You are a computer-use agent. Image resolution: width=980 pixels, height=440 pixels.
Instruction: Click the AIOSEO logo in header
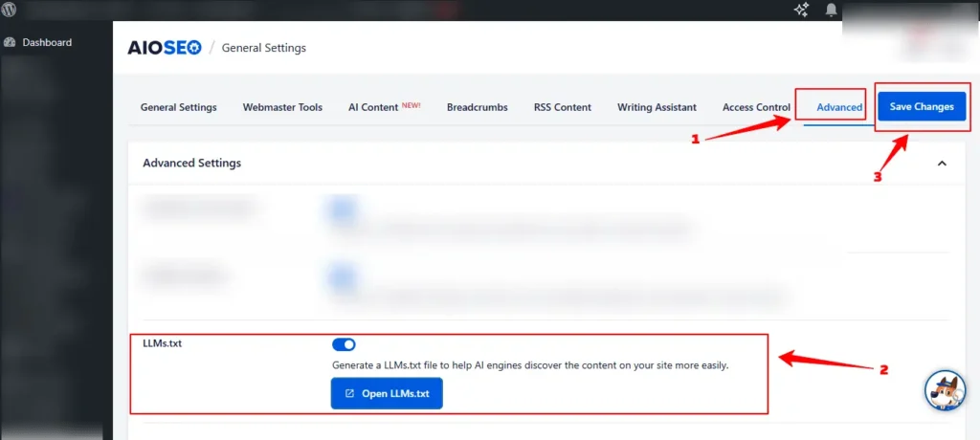pos(165,48)
